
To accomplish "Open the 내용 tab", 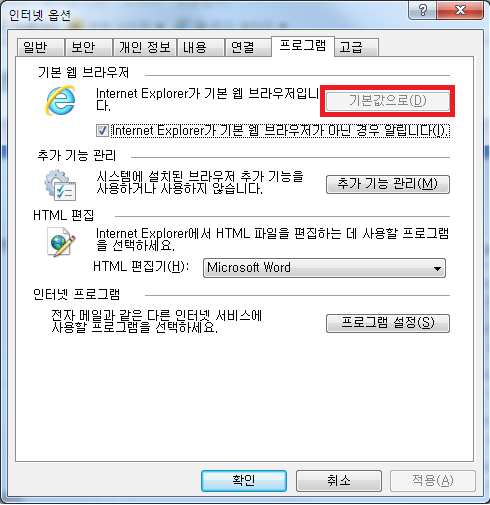I will coord(200,47).
